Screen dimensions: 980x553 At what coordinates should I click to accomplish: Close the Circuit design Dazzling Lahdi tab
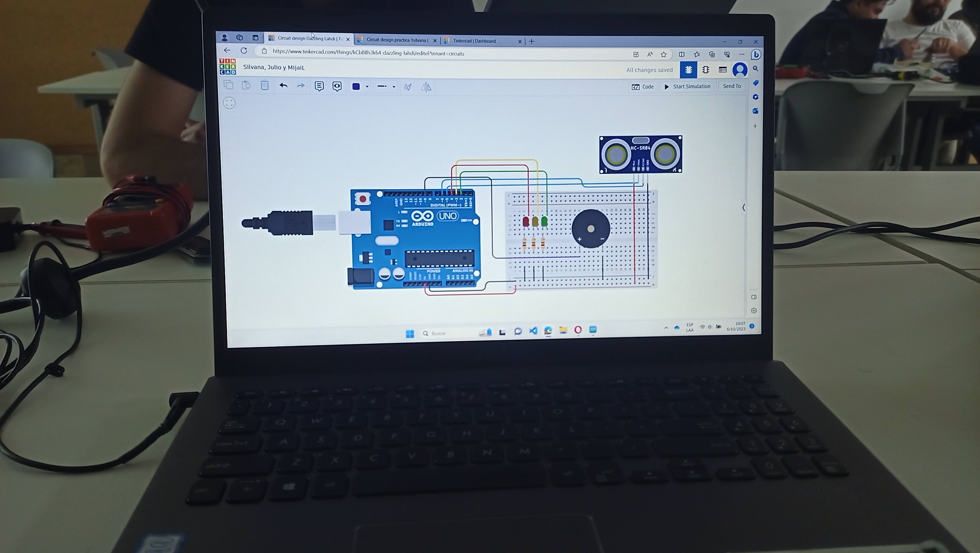(x=348, y=39)
